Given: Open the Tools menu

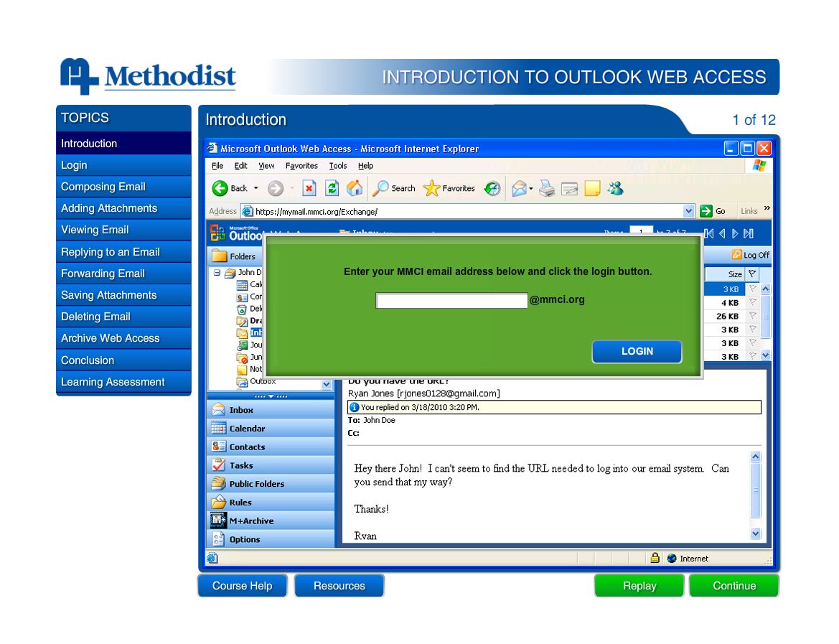Looking at the screenshot, I should [x=338, y=166].
